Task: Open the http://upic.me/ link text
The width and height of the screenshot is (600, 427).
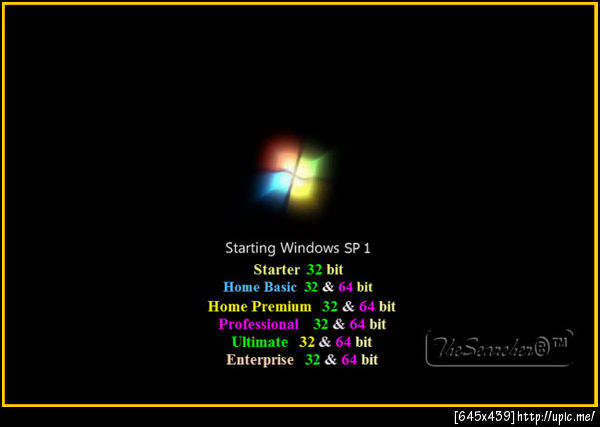Action: (557, 417)
